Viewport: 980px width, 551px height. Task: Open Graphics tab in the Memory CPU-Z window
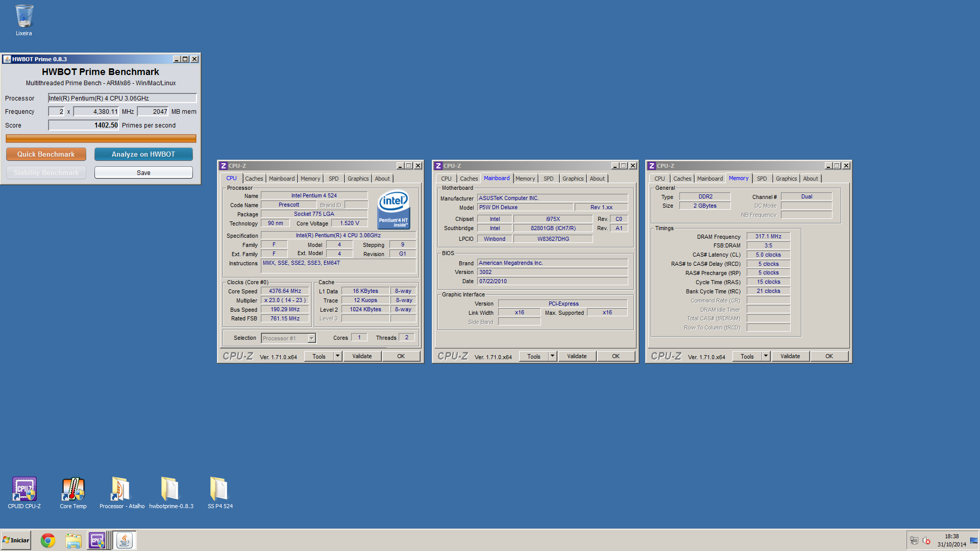tap(786, 179)
